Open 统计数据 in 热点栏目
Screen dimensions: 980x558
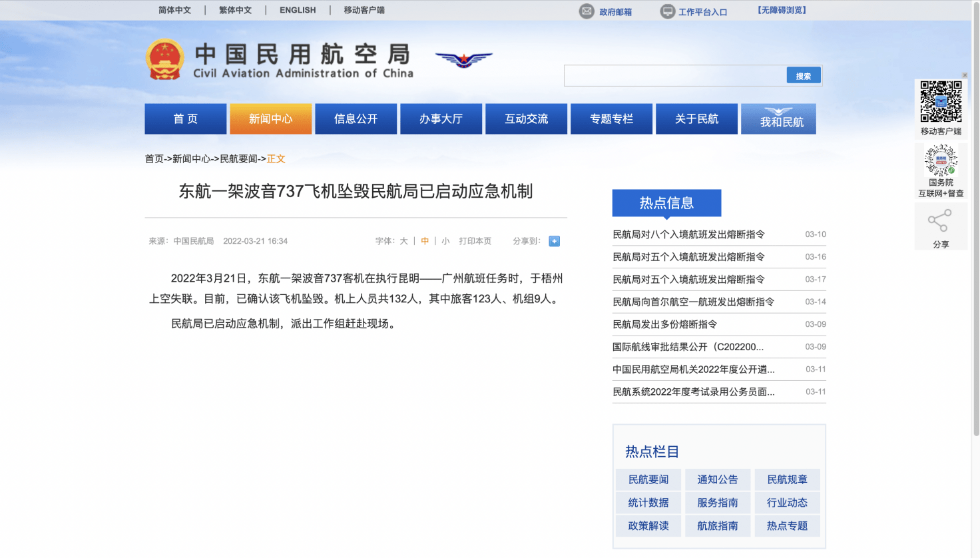tap(648, 503)
